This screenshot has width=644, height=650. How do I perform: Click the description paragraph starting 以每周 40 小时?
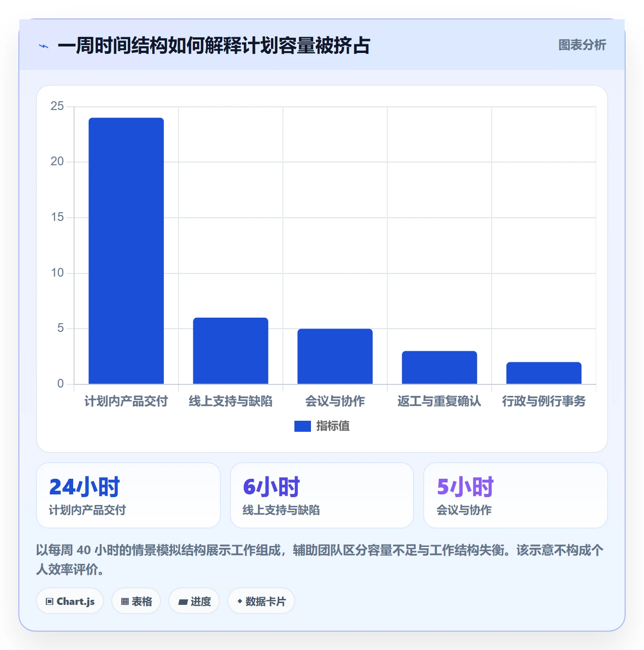coord(320,560)
